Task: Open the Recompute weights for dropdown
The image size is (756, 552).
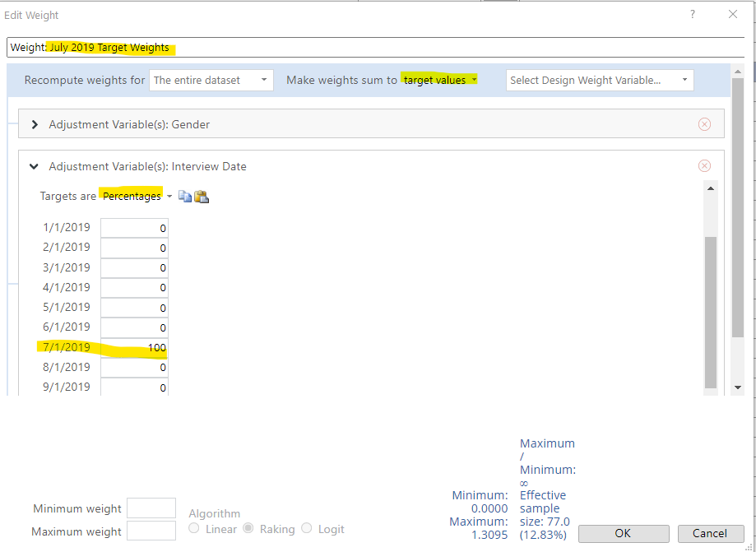Action: coord(211,80)
